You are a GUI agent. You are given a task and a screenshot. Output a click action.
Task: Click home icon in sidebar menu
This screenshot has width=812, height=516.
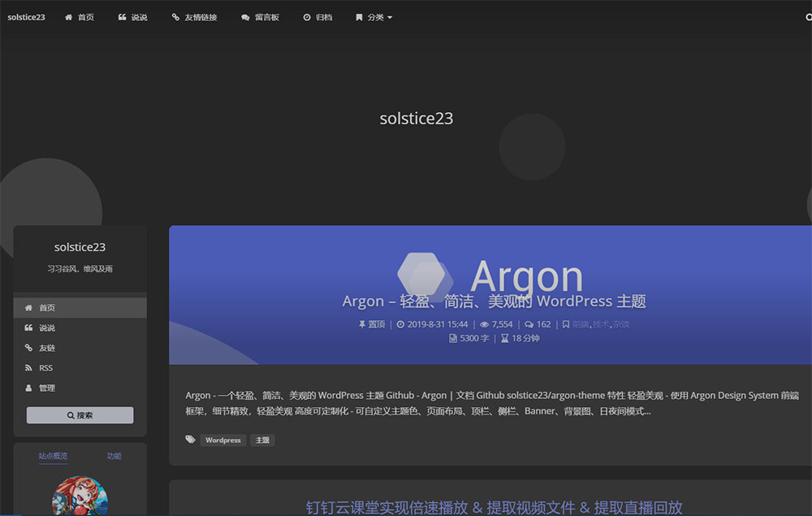[x=28, y=308]
